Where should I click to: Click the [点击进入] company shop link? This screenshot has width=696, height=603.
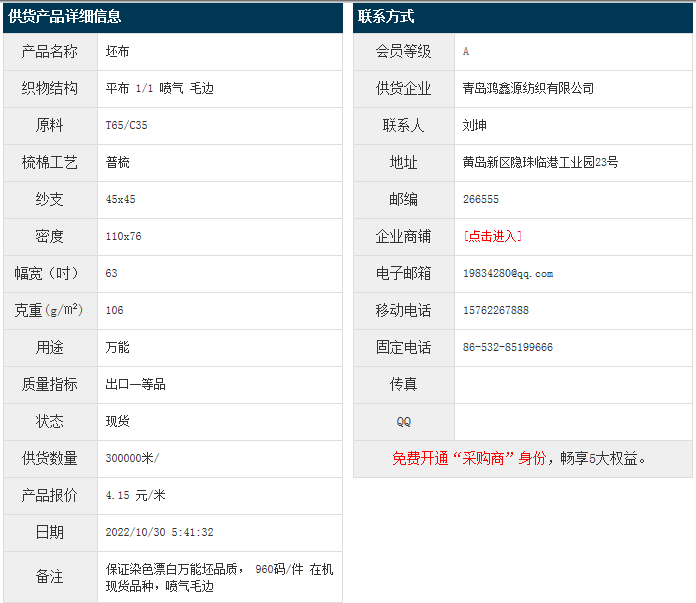[493, 236]
